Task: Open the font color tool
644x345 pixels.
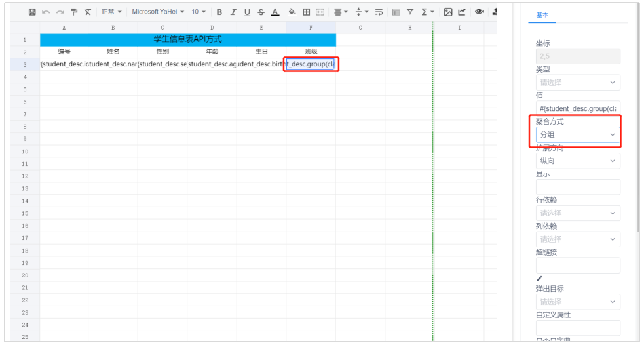Action: click(x=275, y=12)
